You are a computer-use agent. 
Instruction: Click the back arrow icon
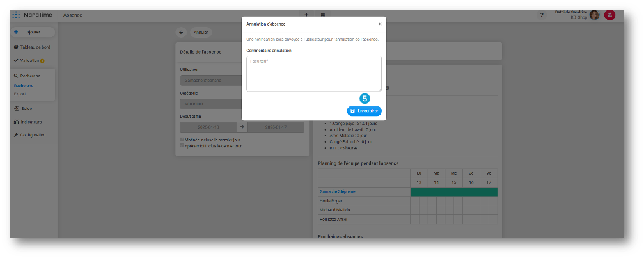(x=181, y=32)
